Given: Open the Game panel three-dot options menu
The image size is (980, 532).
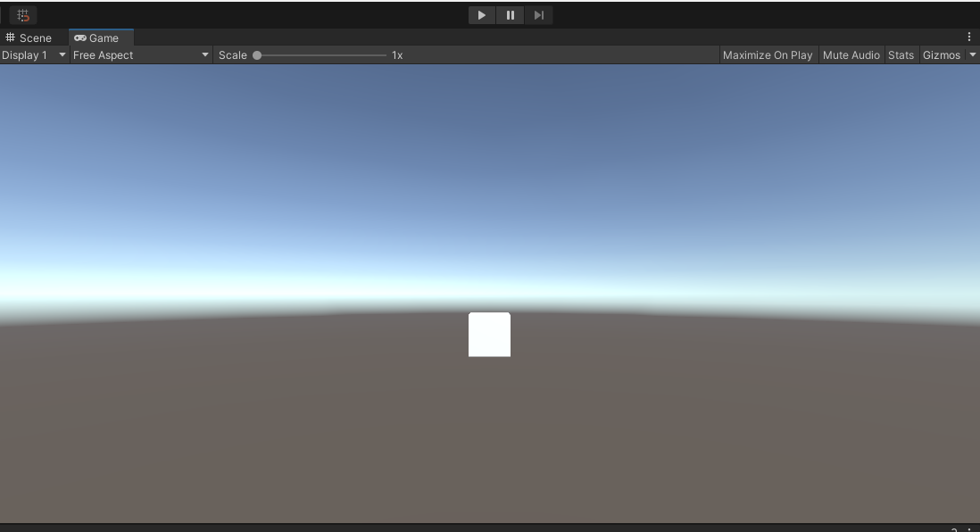Looking at the screenshot, I should 969,37.
